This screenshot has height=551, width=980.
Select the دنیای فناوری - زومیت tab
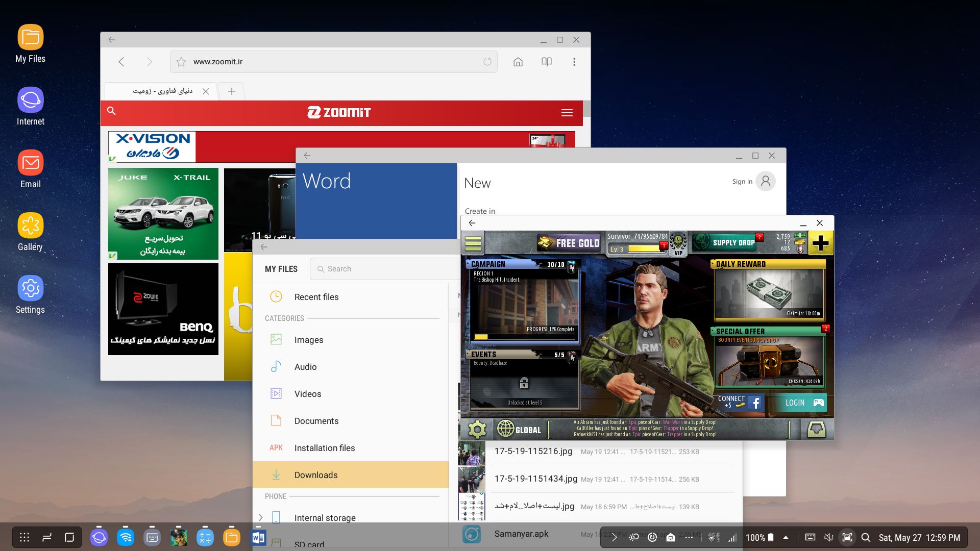pyautogui.click(x=162, y=91)
